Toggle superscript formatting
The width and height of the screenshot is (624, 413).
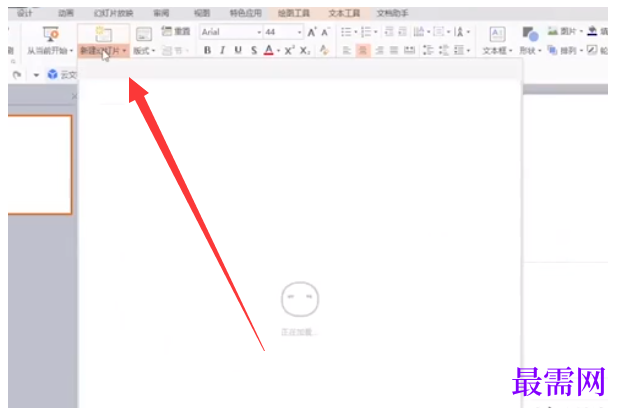click(x=289, y=51)
